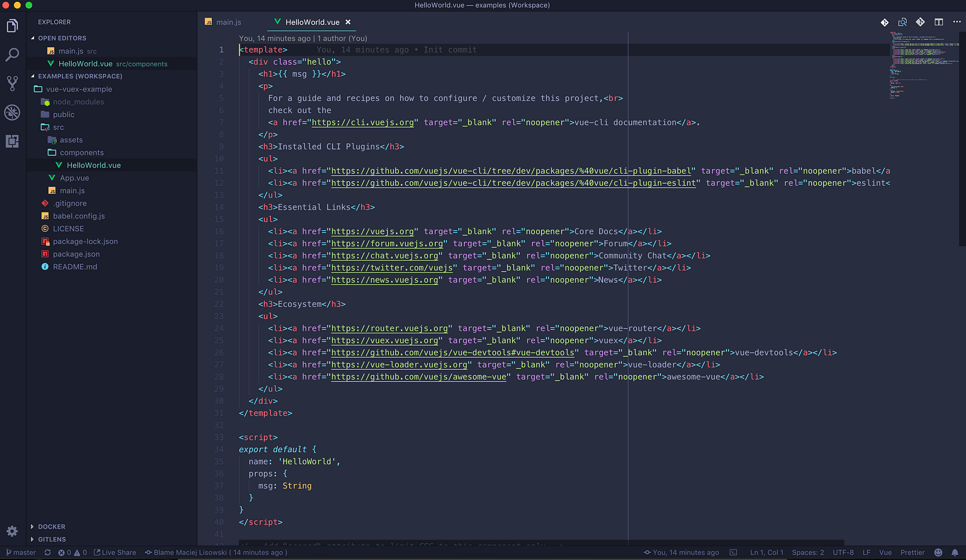Collapse the vue-vuex-example folder
The width and height of the screenshot is (966, 560).
point(79,89)
